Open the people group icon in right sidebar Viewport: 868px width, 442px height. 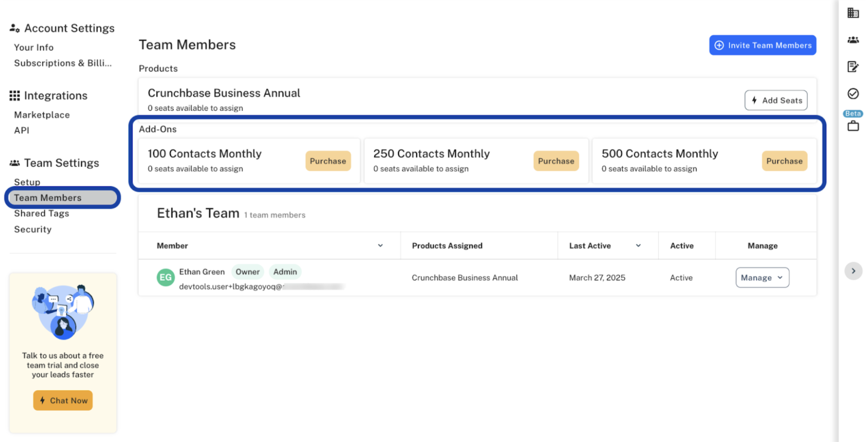pos(853,40)
